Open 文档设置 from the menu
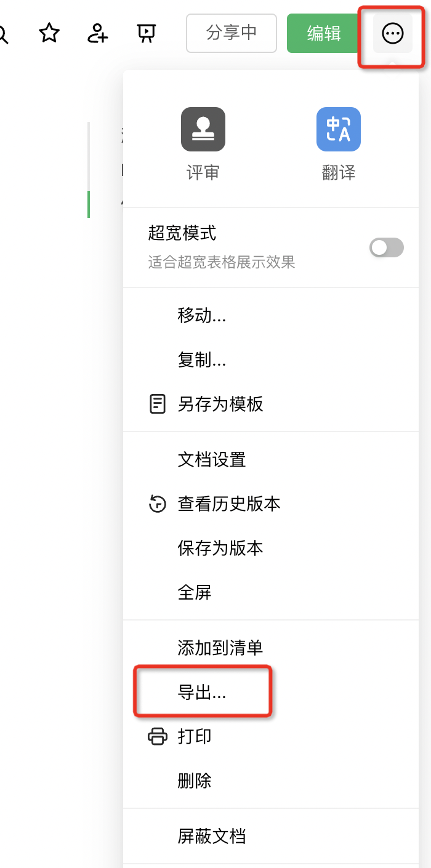 (212, 460)
